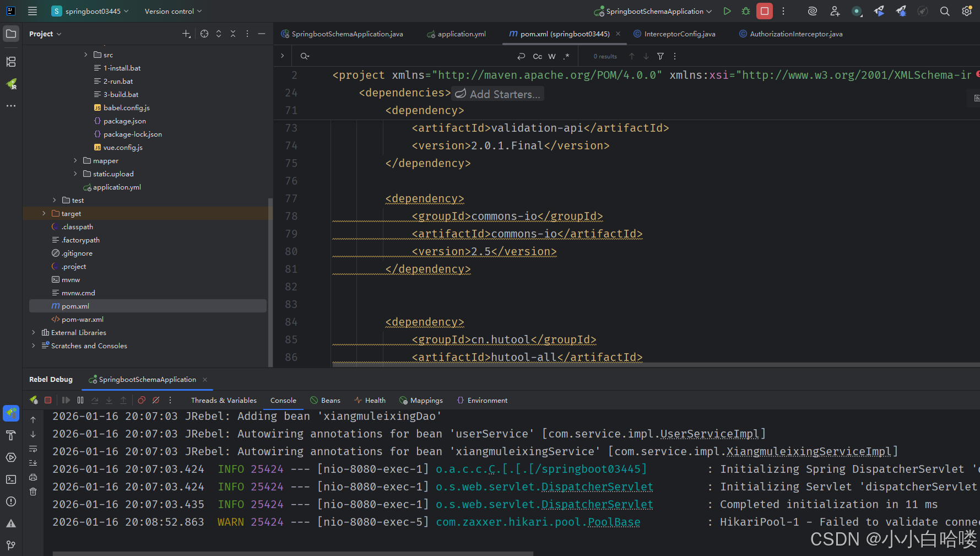Open the Structure tool window icon
The image size is (980, 556).
click(x=11, y=62)
